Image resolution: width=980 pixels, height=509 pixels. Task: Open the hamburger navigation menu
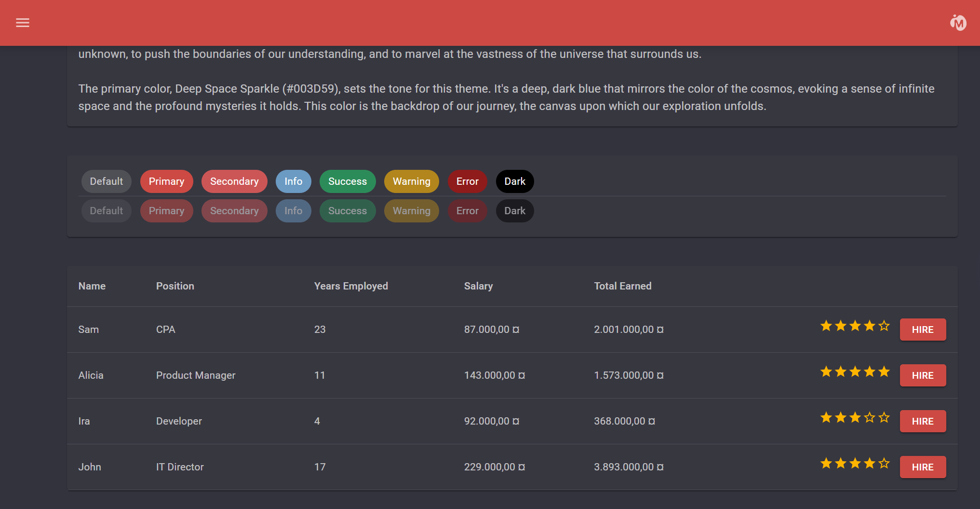23,23
